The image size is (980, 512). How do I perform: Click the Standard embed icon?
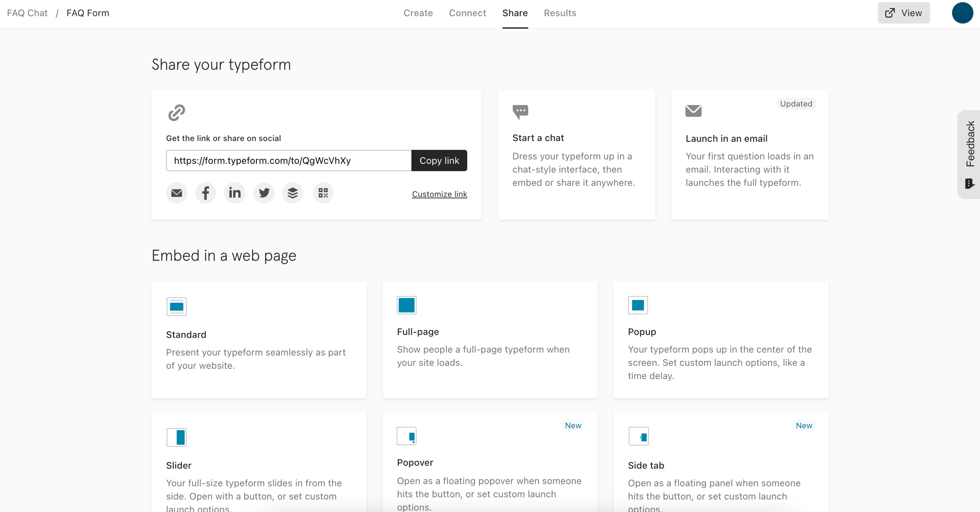point(176,307)
